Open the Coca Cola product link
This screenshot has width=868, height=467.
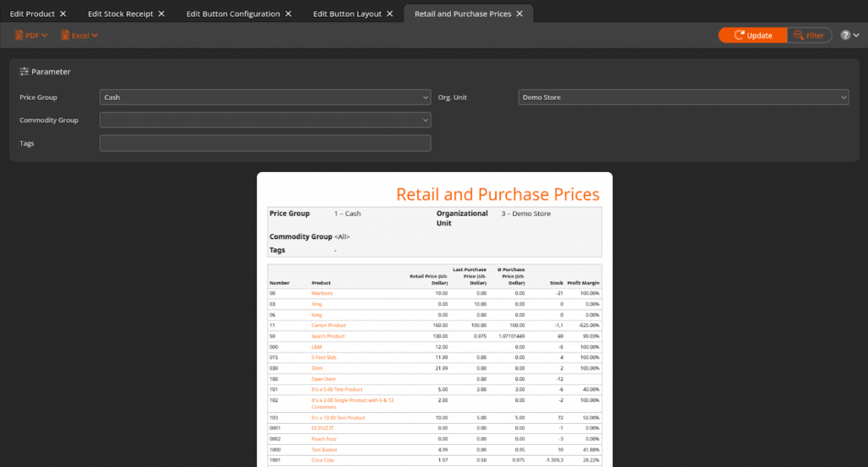pyautogui.click(x=324, y=460)
